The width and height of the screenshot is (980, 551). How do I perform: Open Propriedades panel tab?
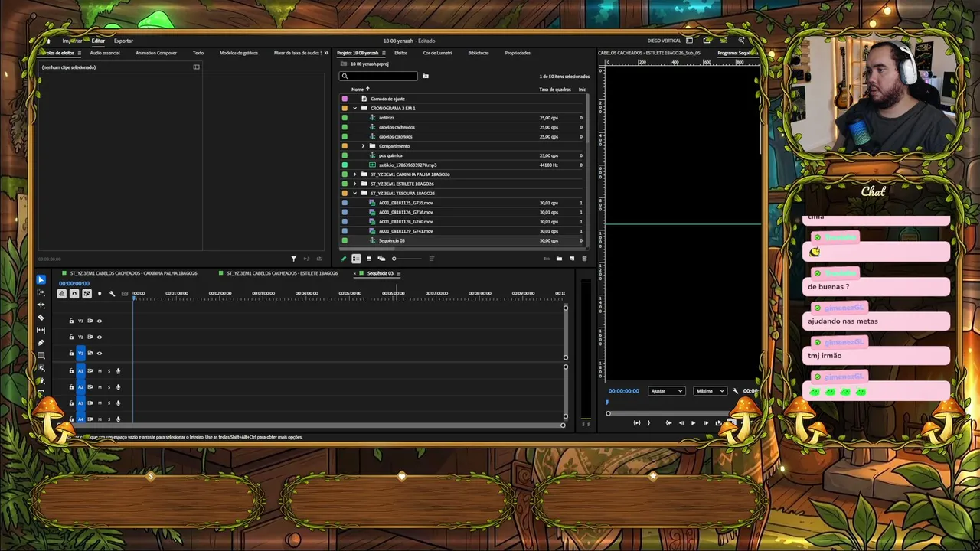518,53
